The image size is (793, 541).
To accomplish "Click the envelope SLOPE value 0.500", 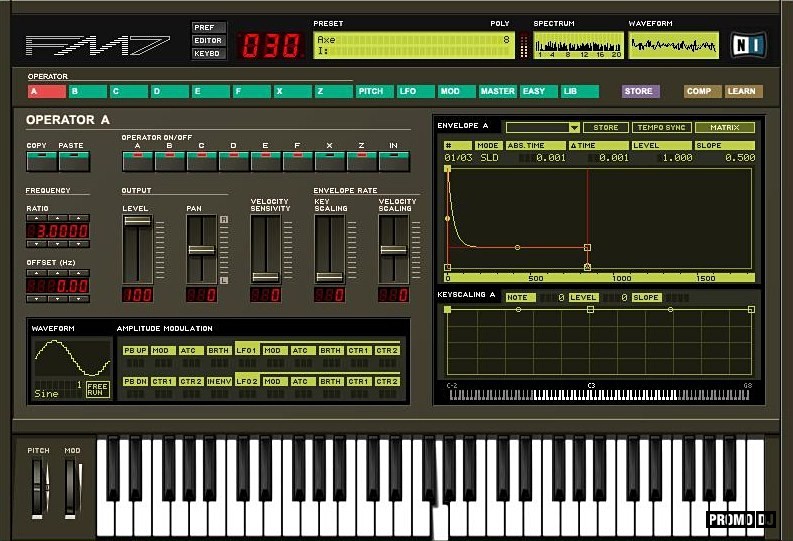I will (740, 158).
